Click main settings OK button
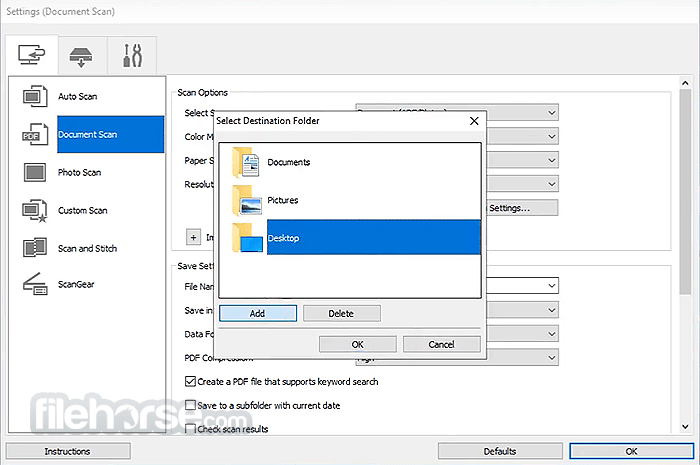The width and height of the screenshot is (700, 465). coord(632,451)
